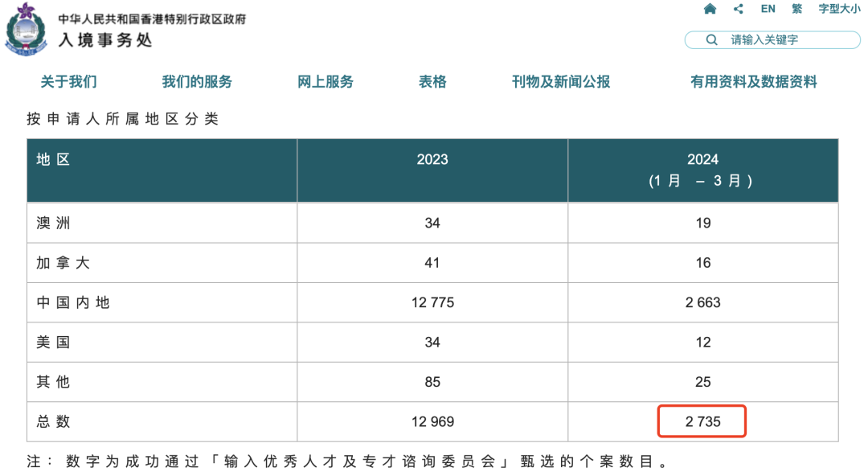Viewport: 868px width, 476px height.
Task: Click the 2023 value 34 for 美国
Action: click(432, 343)
